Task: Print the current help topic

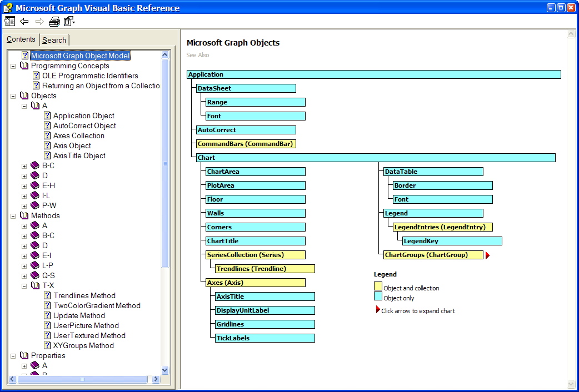Action: click(x=54, y=21)
